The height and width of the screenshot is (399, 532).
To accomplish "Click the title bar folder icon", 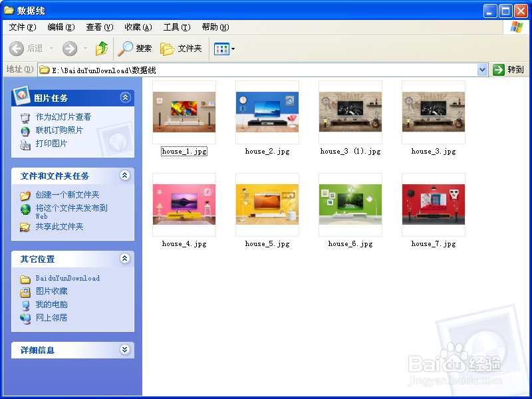I will (x=9, y=11).
